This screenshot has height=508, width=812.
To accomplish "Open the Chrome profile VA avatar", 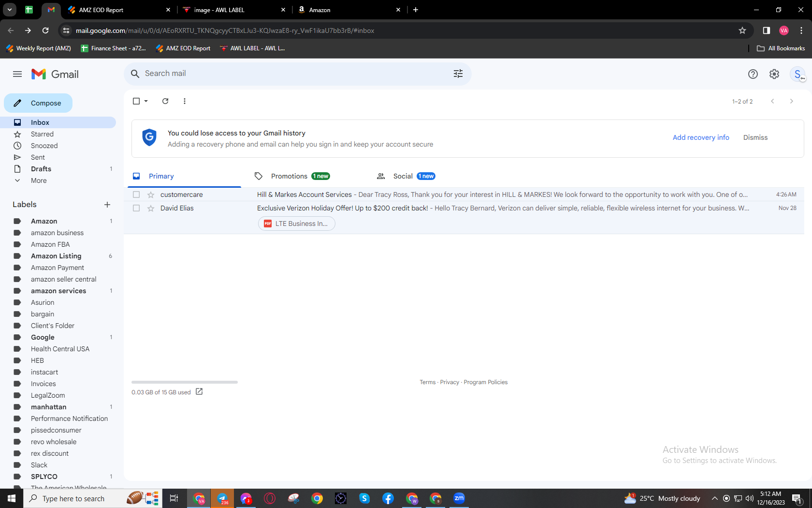I will (784, 30).
